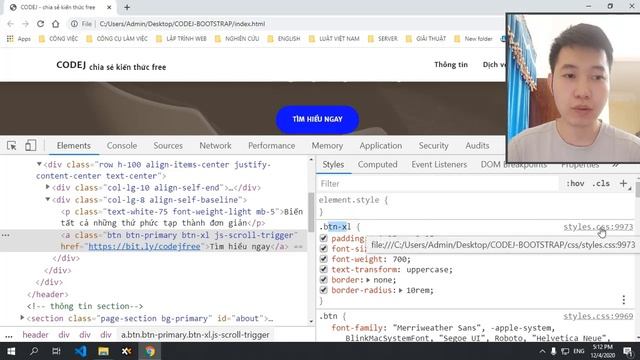The image size is (640, 360).
Task: Expand the col-lg-10 align-self-end div
Action: (x=48, y=187)
